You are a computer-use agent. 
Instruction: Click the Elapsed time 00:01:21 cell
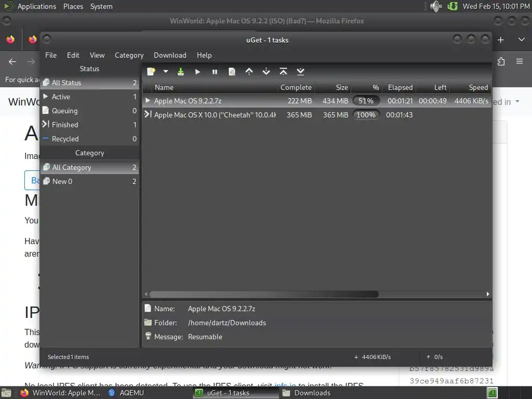[400, 101]
